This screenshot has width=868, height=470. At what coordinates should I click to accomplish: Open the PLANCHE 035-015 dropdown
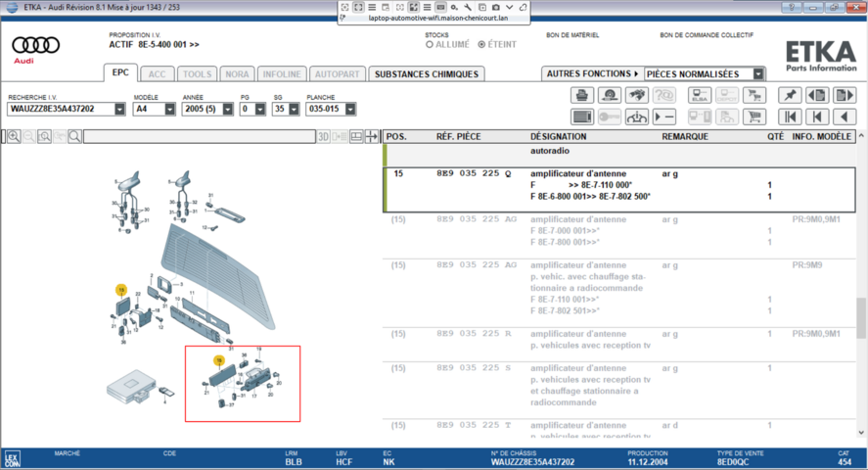point(350,109)
